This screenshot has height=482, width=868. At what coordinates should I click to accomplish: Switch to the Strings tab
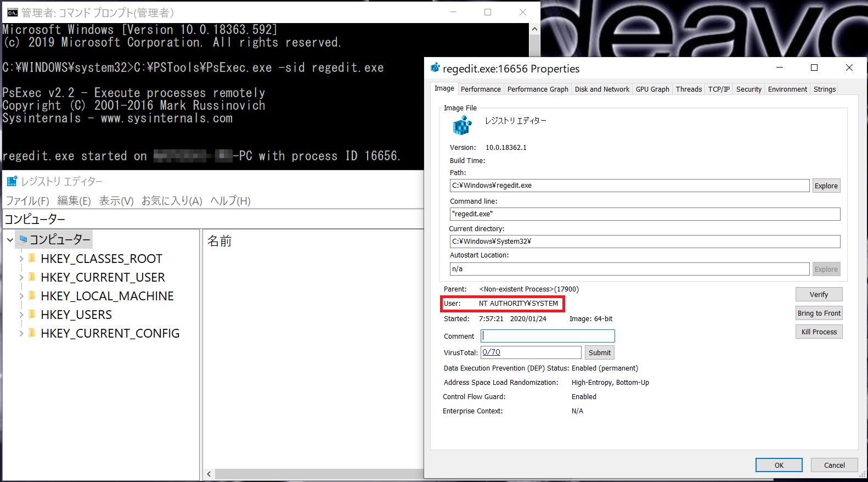point(825,89)
